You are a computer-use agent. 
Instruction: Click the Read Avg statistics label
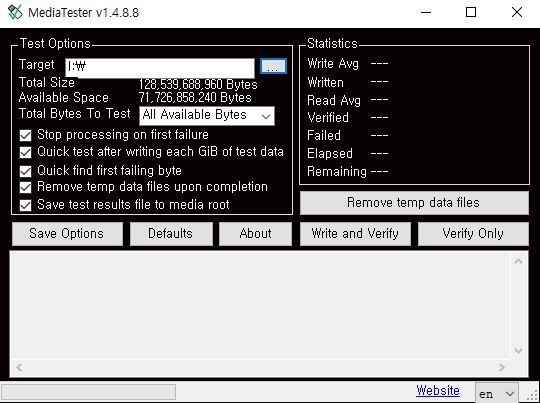click(334, 101)
